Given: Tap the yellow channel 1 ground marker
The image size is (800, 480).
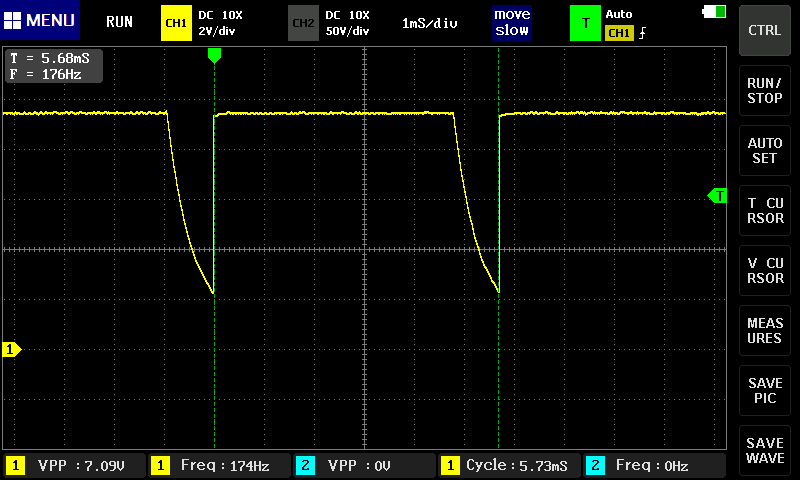Looking at the screenshot, I should [11, 349].
